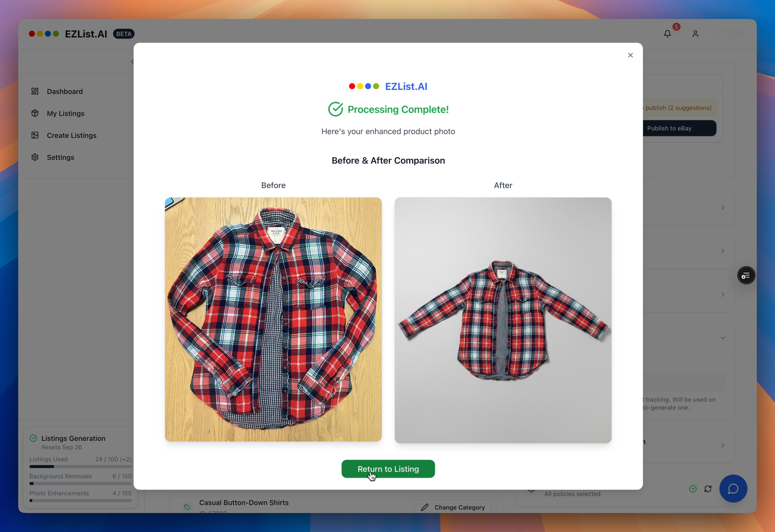
Task: Close the Processing Complete dialog
Action: point(630,55)
